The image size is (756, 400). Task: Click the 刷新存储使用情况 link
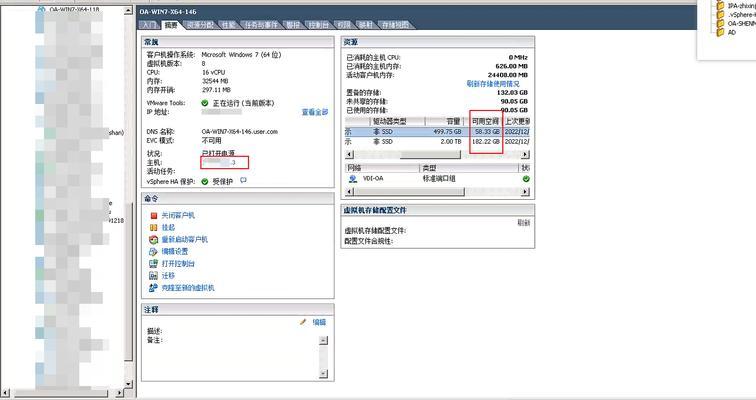[493, 84]
